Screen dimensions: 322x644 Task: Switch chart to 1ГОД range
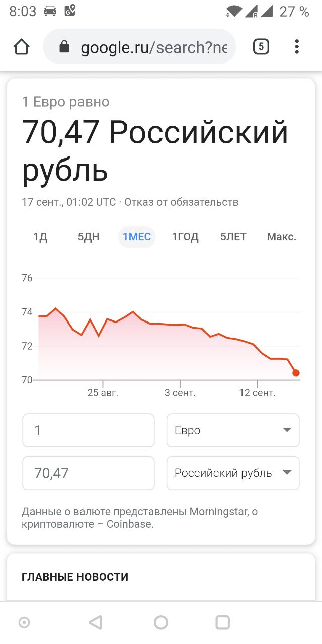(x=185, y=237)
